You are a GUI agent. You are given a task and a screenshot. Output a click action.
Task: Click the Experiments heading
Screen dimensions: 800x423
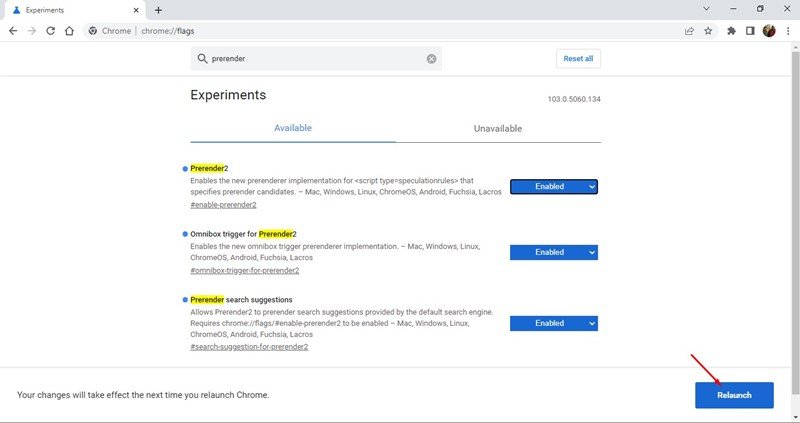click(228, 95)
